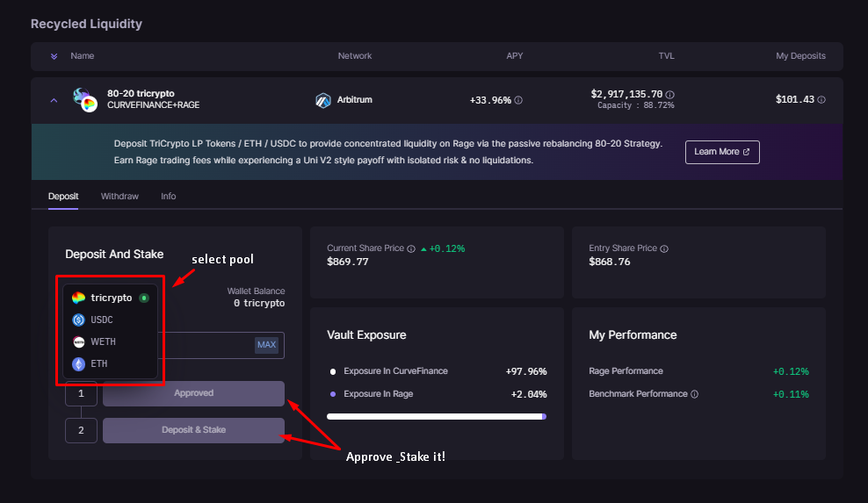
Task: Click the vault exposure progress bar
Action: pyautogui.click(x=437, y=417)
